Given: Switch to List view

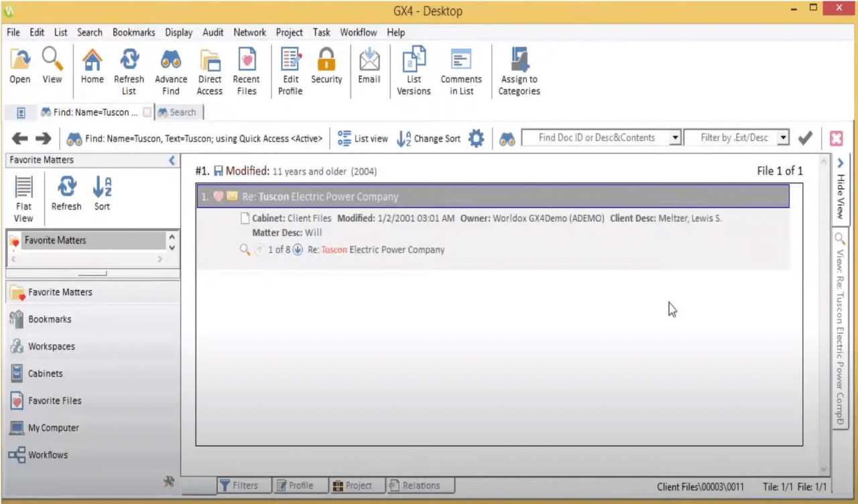Looking at the screenshot, I should pos(362,138).
